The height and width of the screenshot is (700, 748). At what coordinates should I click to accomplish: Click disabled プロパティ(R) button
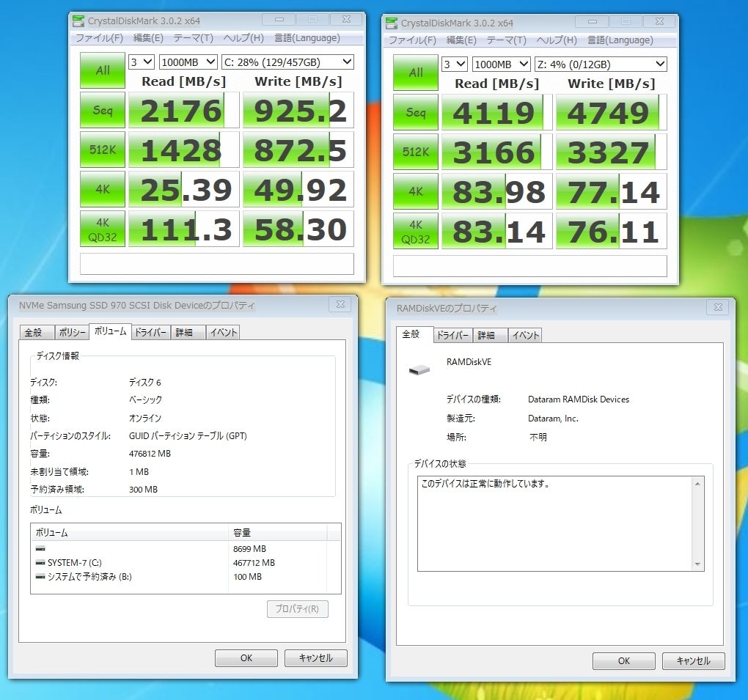click(x=297, y=609)
